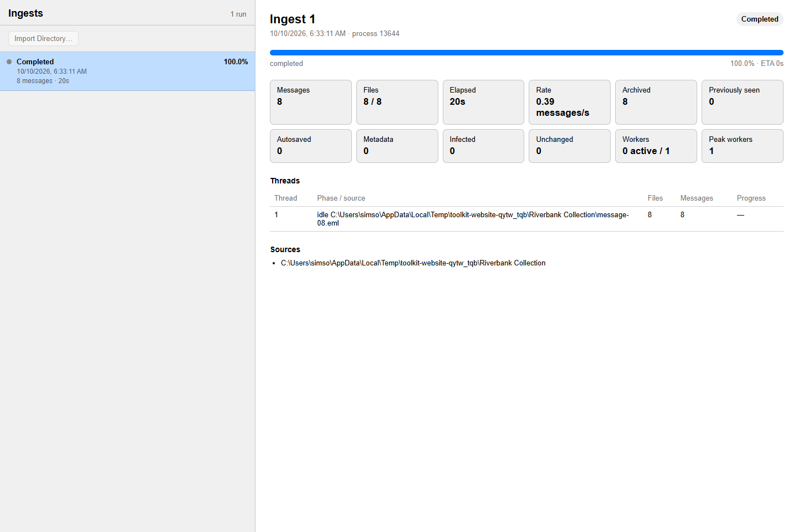Click the gray status dot beside Completed run

[9, 62]
